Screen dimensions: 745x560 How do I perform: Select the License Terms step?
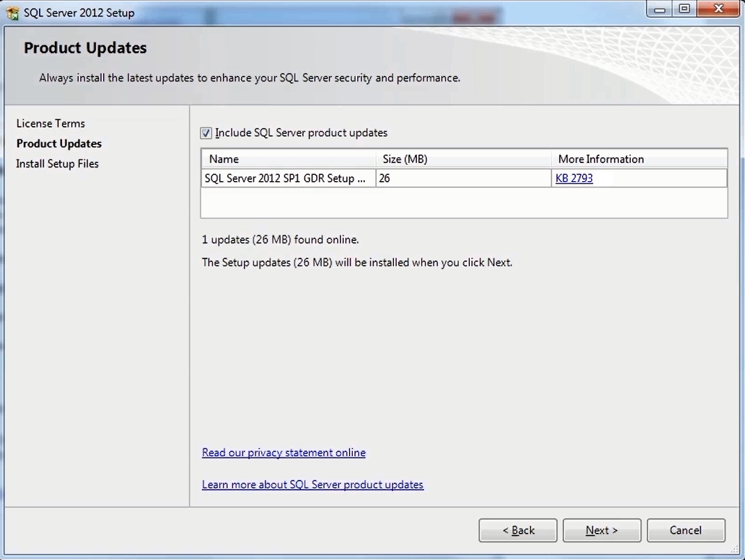51,123
